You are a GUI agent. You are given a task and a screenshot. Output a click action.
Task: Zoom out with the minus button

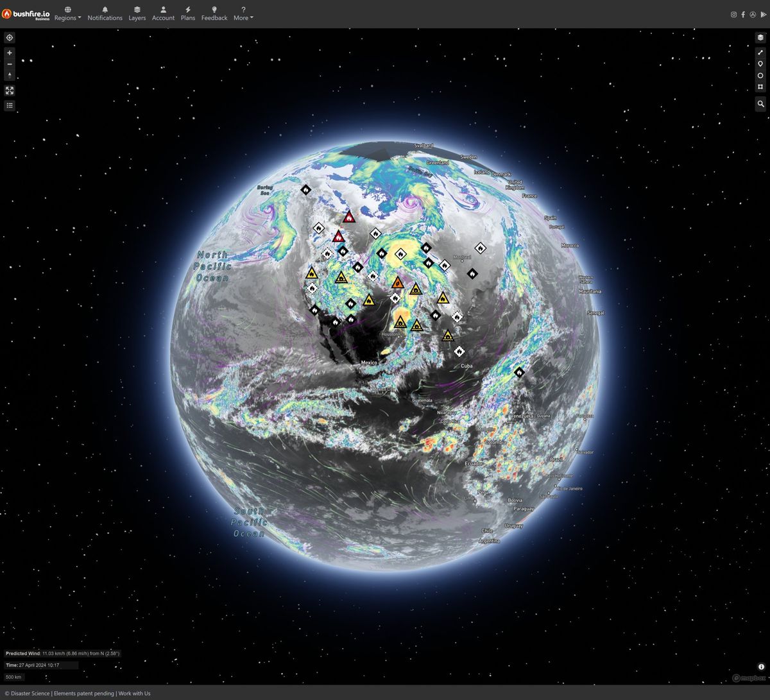[10, 64]
